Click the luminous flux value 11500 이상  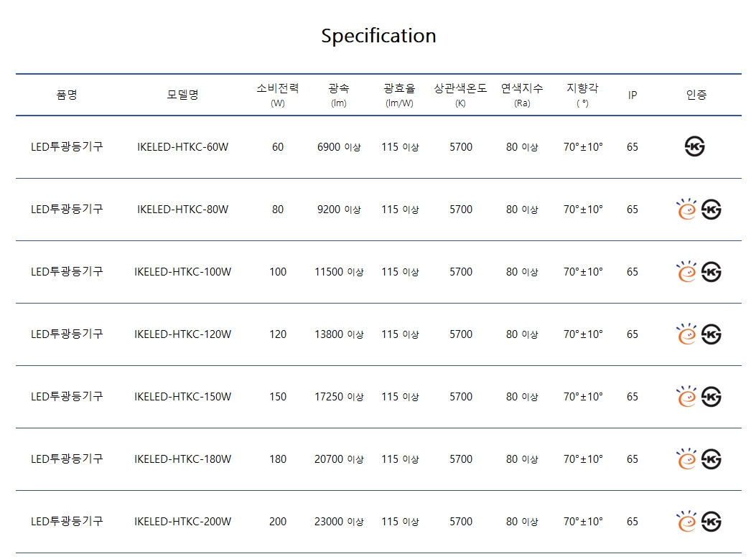339,272
